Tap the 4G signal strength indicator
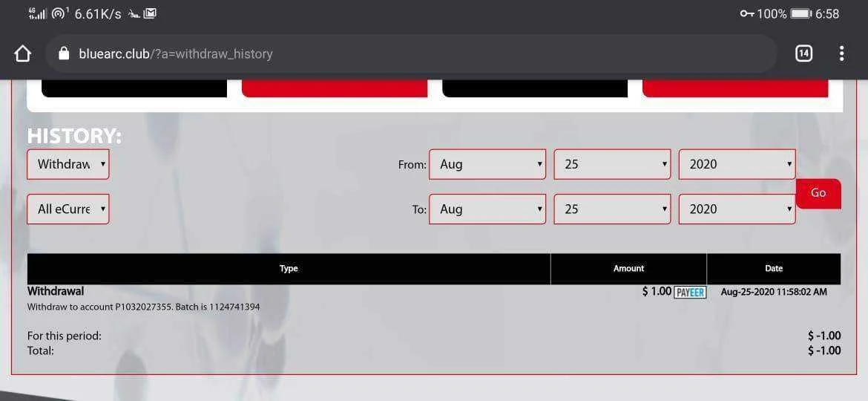The height and width of the screenshot is (401, 868). click(38, 13)
